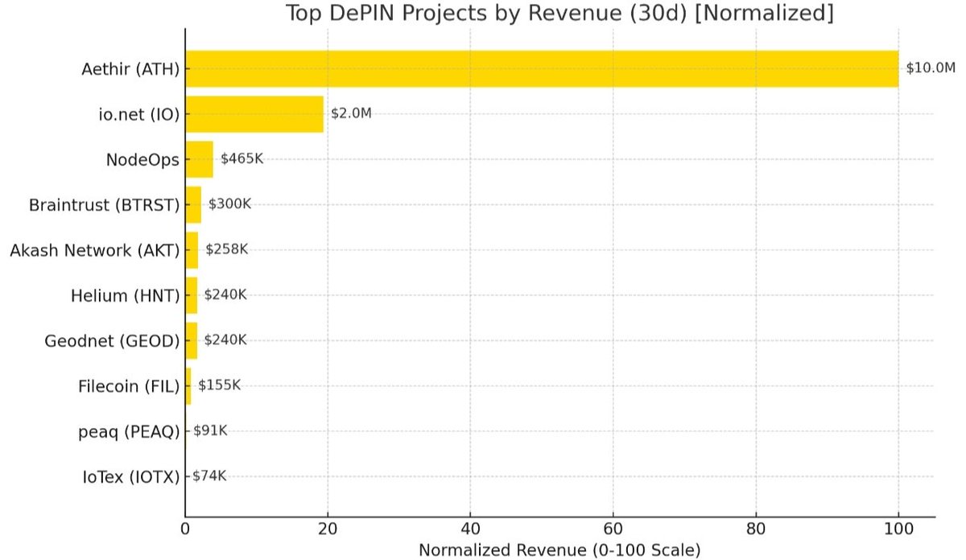Click the x-axis tick label 40
966x560 pixels.
[470, 530]
